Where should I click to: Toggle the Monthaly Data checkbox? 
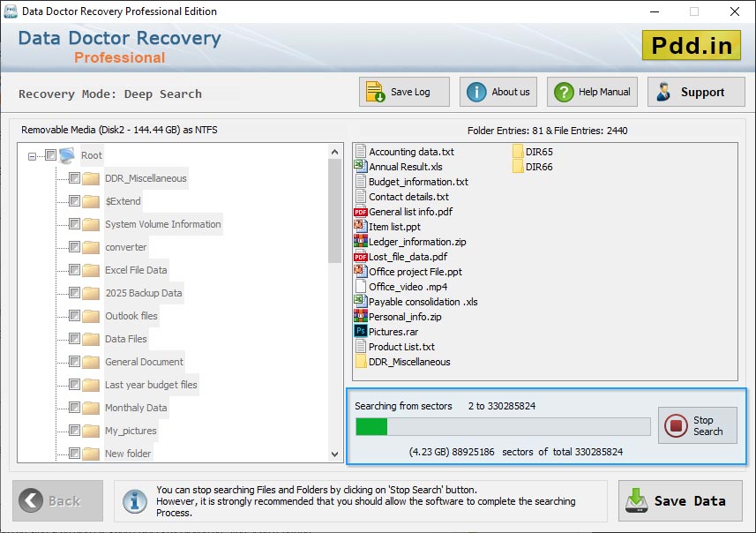click(x=74, y=407)
